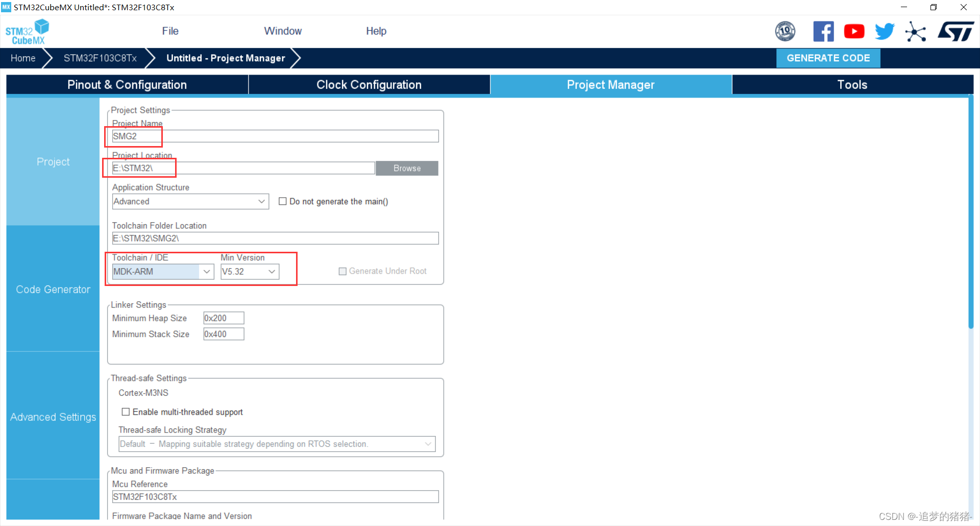Image resolution: width=980 pixels, height=526 pixels.
Task: Click the Toolchain Folder Location field
Action: [x=275, y=238]
